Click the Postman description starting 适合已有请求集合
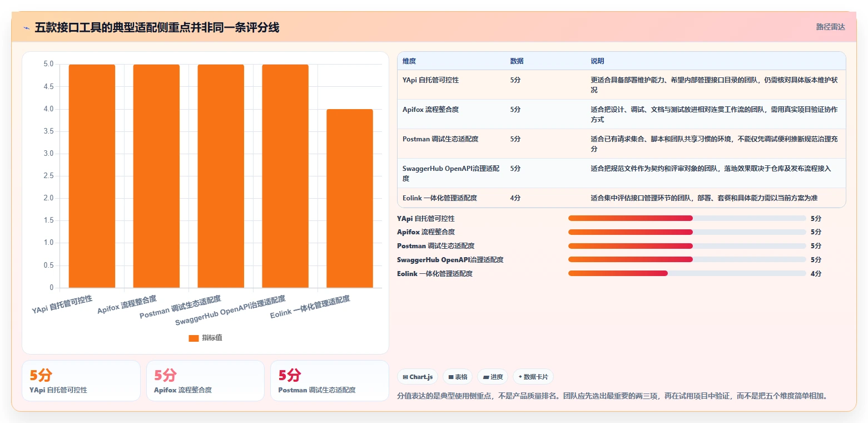This screenshot has width=868, height=423. click(714, 144)
